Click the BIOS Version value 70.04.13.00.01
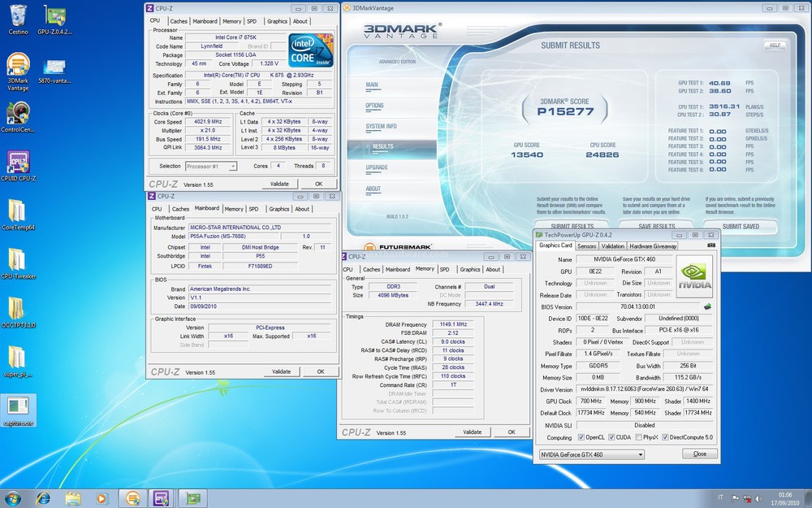Screen dimensions: 812x508 point(638,307)
